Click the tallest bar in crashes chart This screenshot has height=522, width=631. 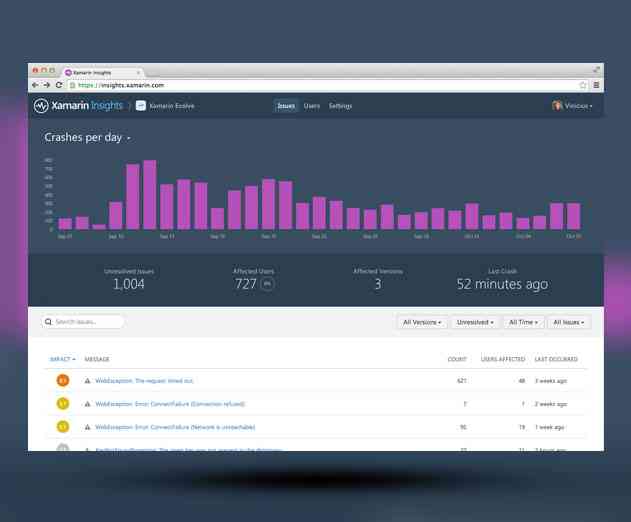pyautogui.click(x=150, y=195)
